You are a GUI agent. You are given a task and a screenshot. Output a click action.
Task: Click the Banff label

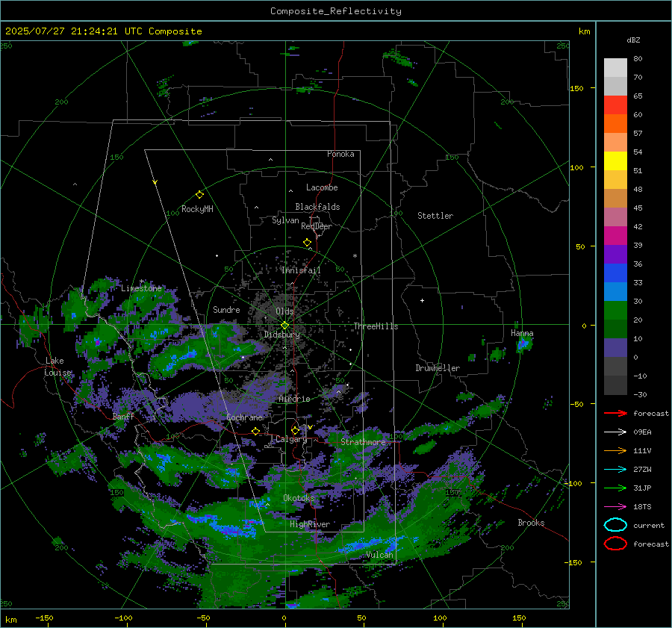pos(123,417)
